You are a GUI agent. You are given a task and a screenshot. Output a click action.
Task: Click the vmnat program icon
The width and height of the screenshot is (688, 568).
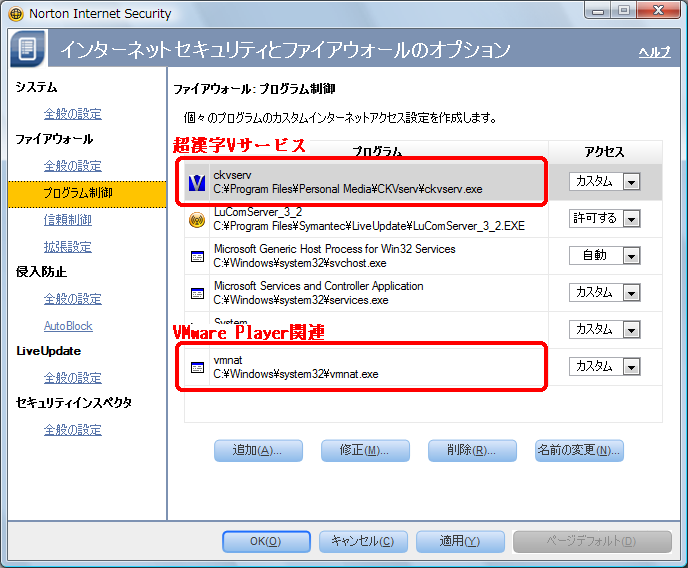point(197,367)
